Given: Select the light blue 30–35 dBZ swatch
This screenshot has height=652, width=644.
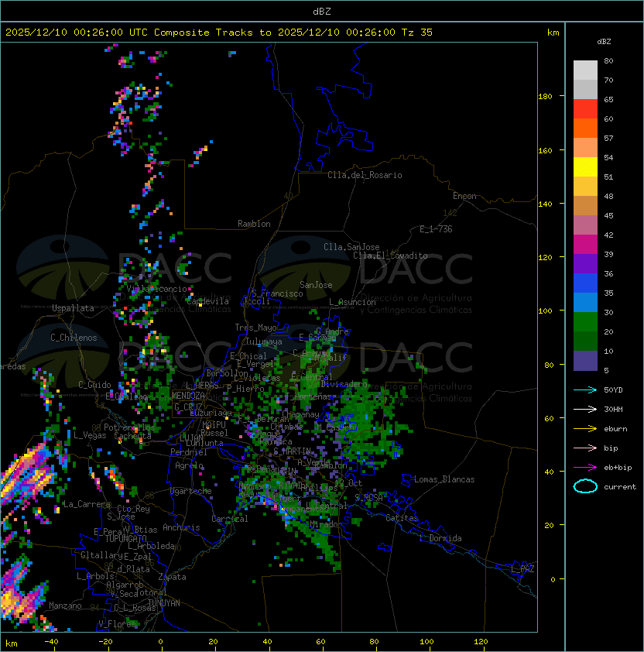Looking at the screenshot, I should [x=585, y=302].
